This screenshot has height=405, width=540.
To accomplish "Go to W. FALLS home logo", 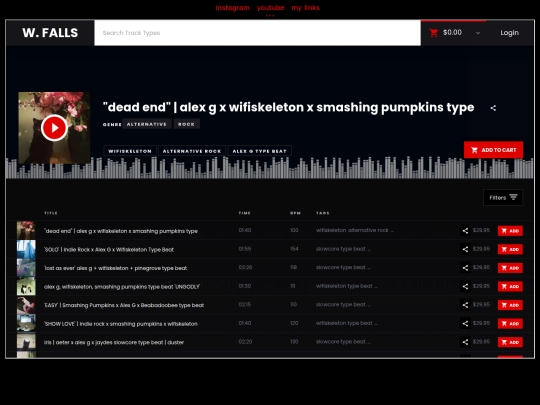I will coord(50,33).
